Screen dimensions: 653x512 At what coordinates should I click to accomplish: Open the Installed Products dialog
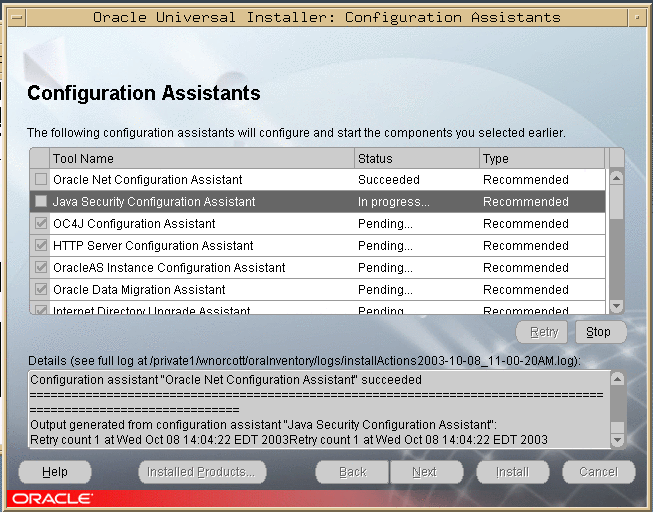click(202, 472)
